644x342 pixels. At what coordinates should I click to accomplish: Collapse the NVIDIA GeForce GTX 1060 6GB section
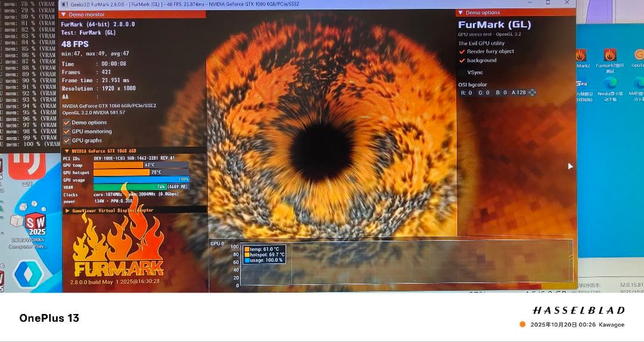(x=66, y=151)
